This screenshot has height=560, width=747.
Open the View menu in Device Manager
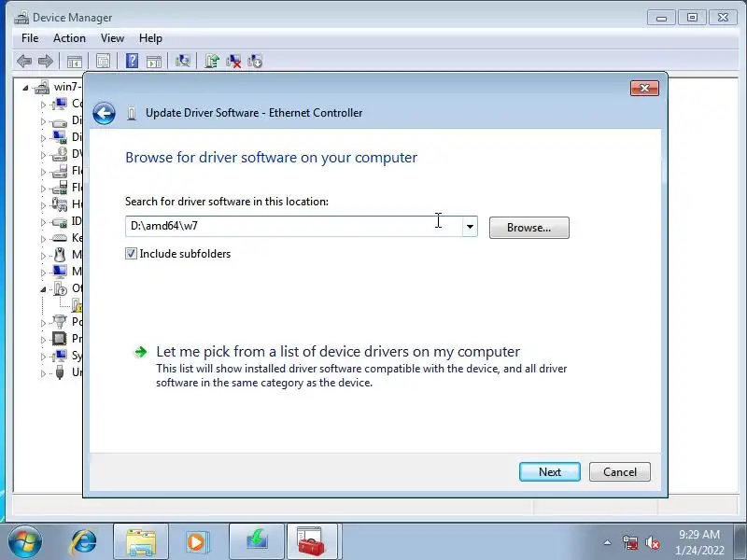tap(112, 38)
